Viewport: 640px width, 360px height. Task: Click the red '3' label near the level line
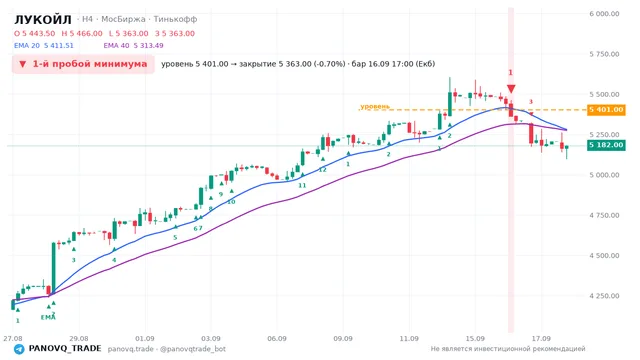point(531,102)
